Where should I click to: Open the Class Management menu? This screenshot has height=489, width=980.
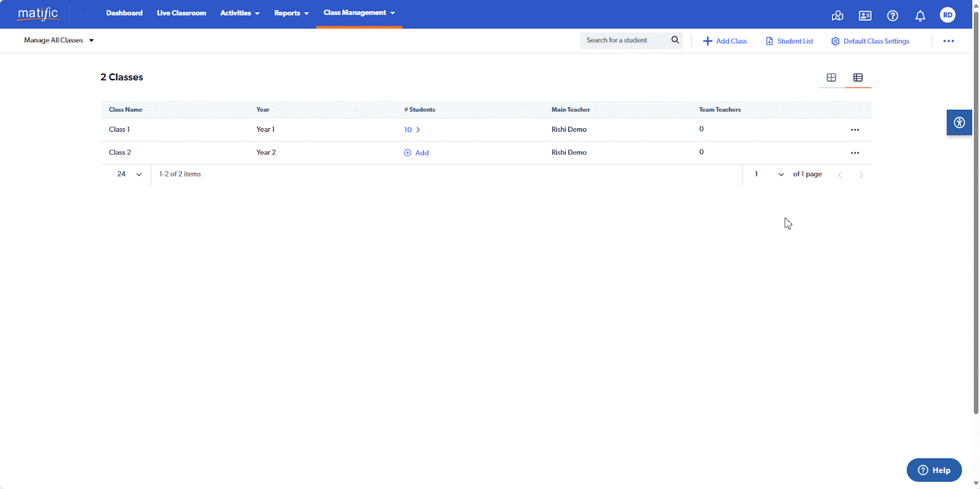pyautogui.click(x=359, y=13)
